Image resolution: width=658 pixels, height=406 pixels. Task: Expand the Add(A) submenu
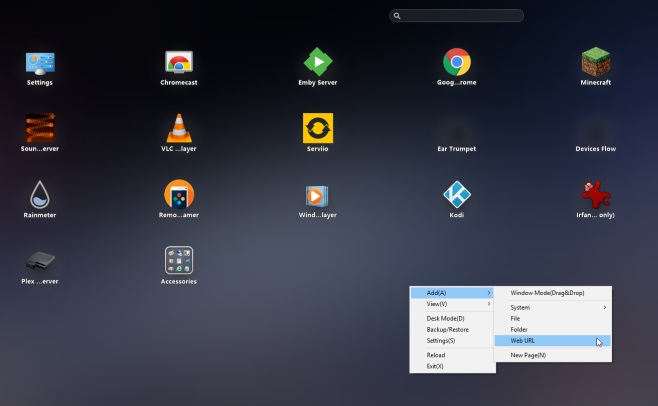click(x=452, y=292)
